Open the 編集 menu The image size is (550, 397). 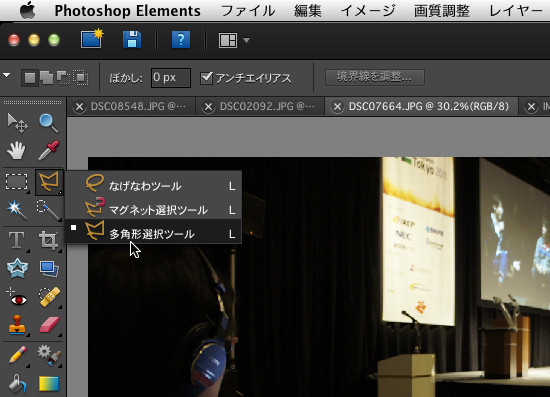click(x=308, y=11)
